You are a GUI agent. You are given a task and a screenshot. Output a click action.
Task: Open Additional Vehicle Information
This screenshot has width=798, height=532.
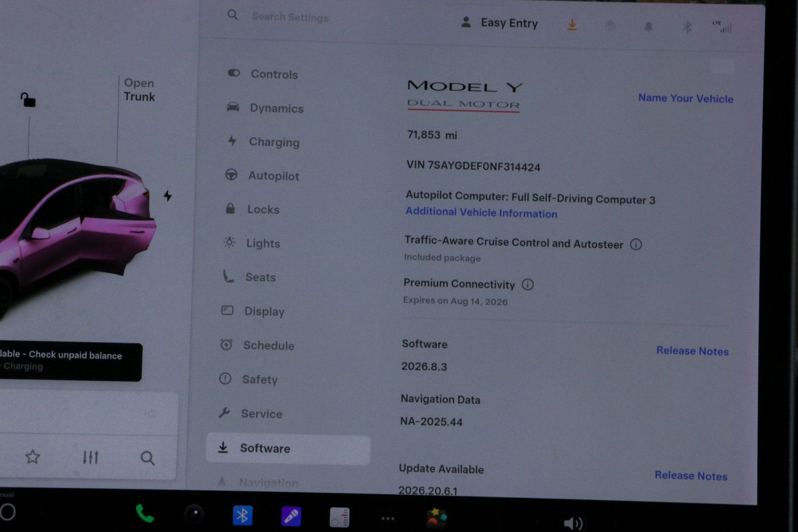click(481, 212)
